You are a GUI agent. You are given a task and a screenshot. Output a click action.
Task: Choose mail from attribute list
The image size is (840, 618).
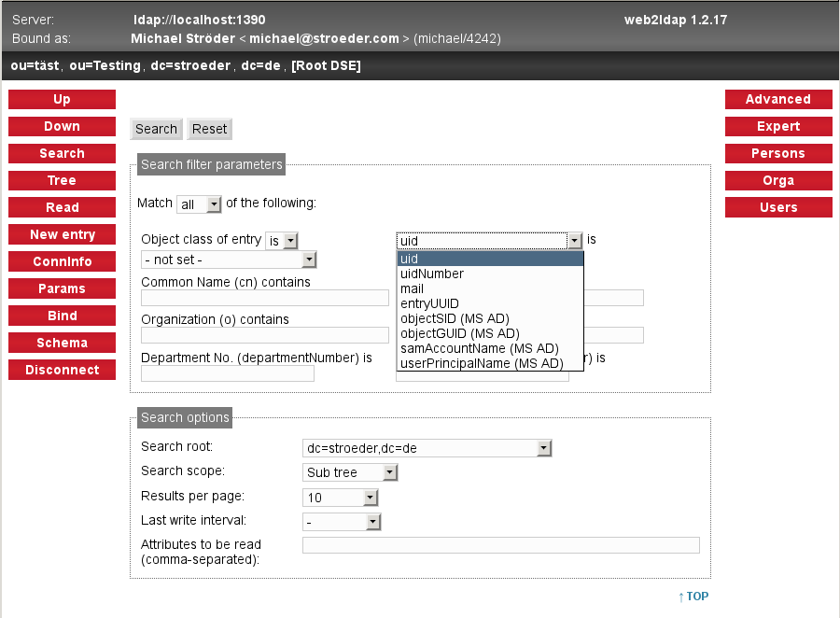point(412,288)
